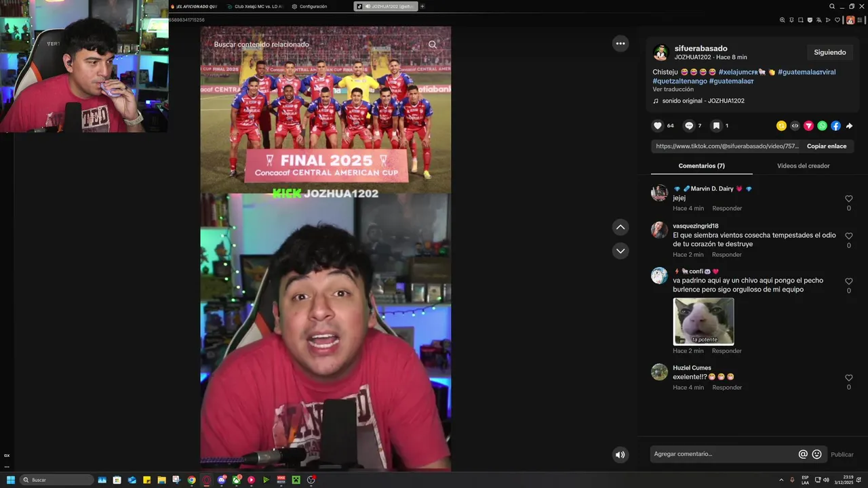Image resolution: width=868 pixels, height=488 pixels.
Task: Open the cat GIF image in confi's comment
Action: pos(703,321)
